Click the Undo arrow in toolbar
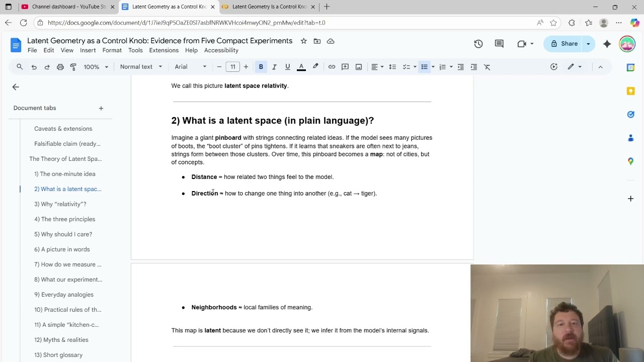This screenshot has height=362, width=644. click(x=34, y=67)
